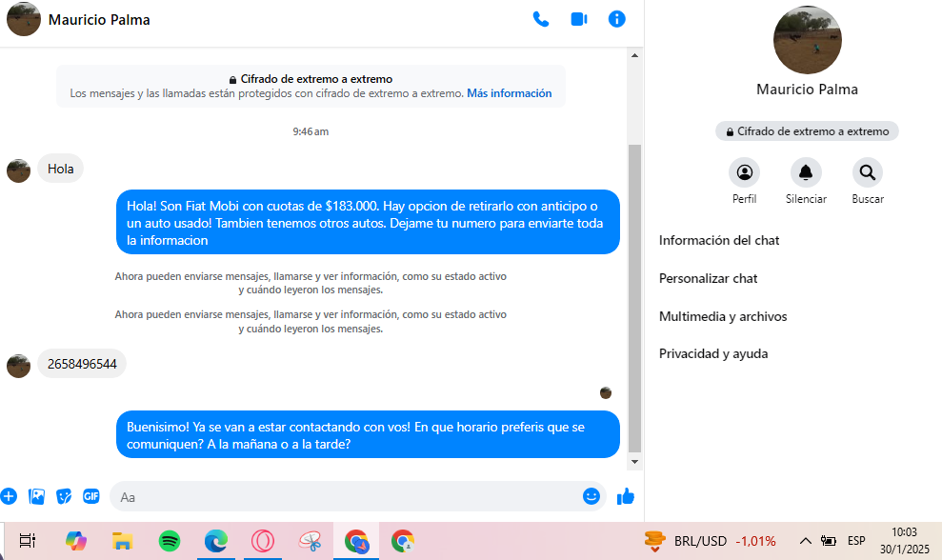Open Privacidad y ayuda section
The height and width of the screenshot is (560, 942).
pyautogui.click(x=713, y=354)
